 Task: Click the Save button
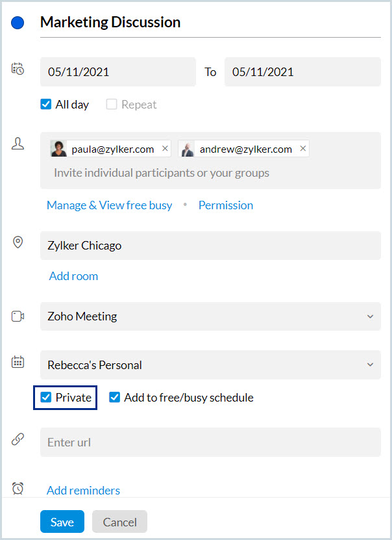coord(62,522)
